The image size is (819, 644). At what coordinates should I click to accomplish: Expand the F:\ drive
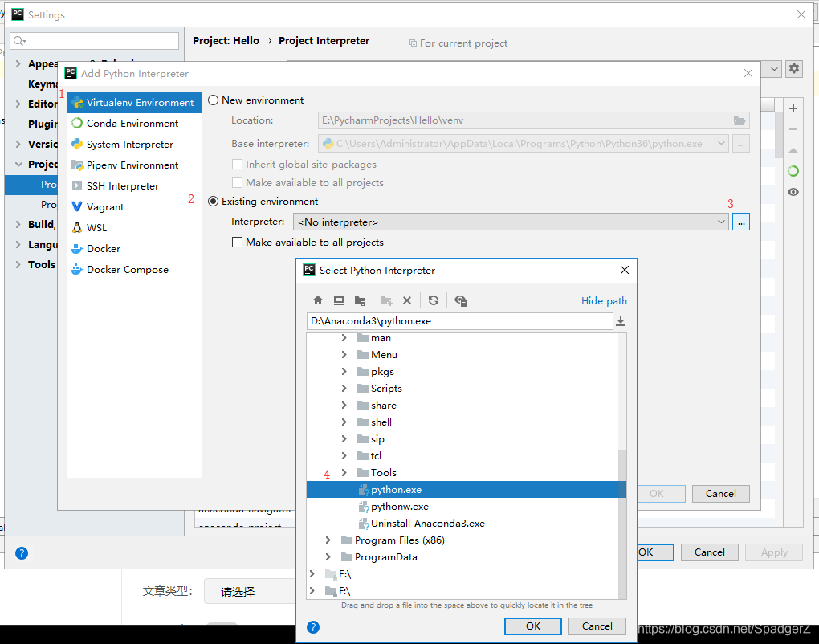click(x=312, y=591)
